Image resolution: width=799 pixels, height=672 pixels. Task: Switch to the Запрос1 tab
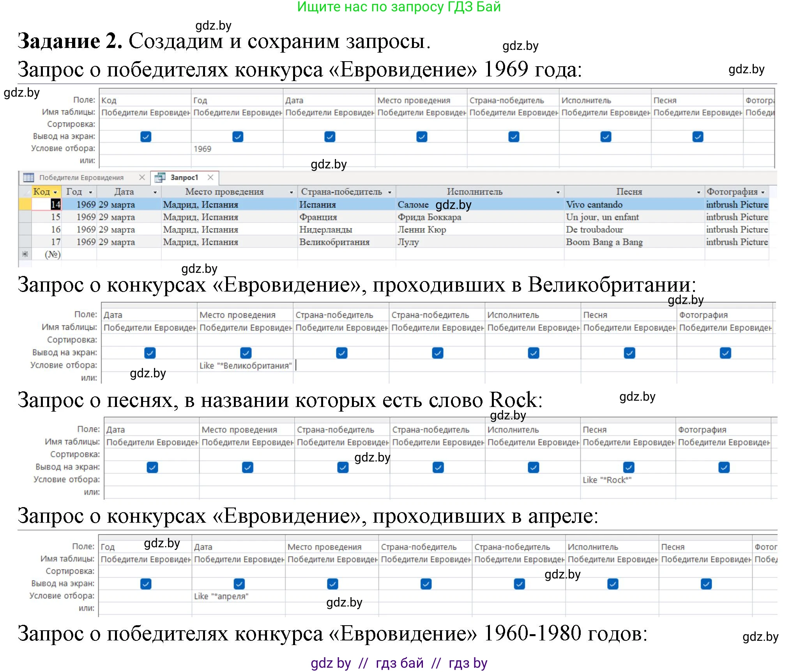(x=184, y=177)
